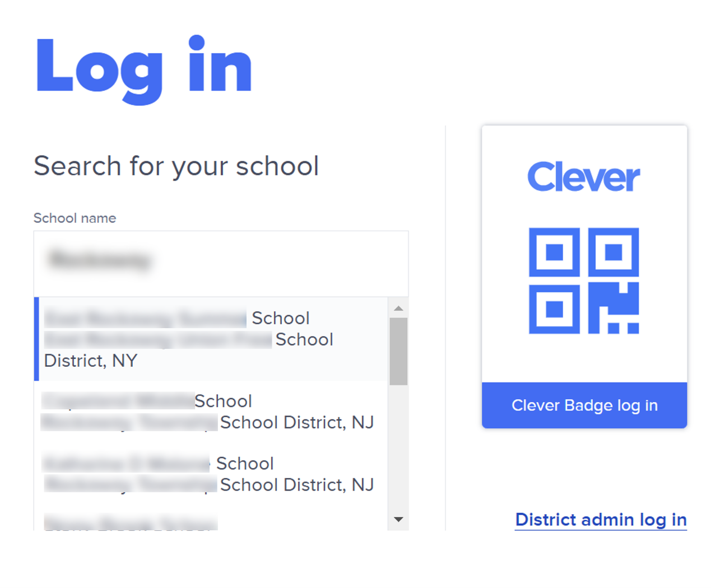
Task: Open the District admin log in link
Action: (601, 520)
